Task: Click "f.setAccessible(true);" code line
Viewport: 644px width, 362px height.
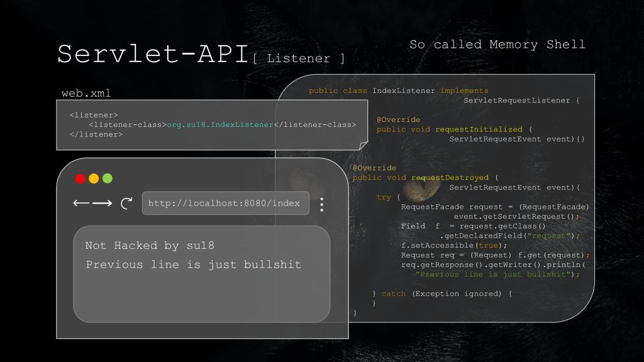Action: point(454,246)
